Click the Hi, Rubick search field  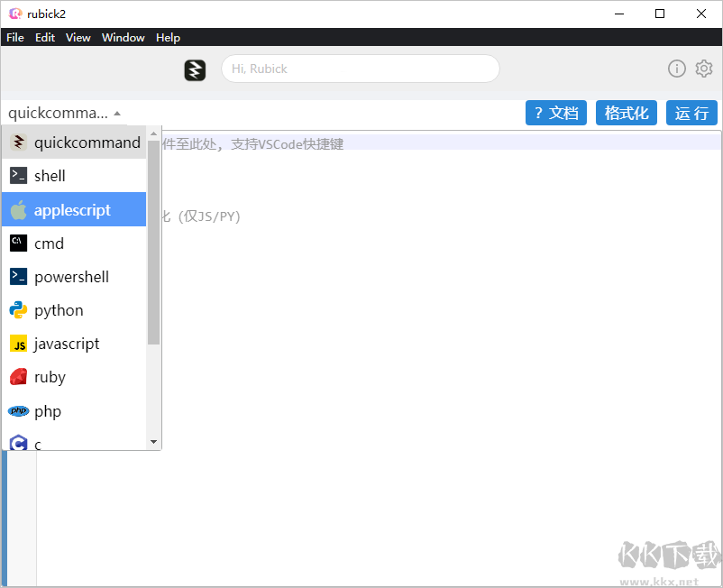(x=361, y=69)
